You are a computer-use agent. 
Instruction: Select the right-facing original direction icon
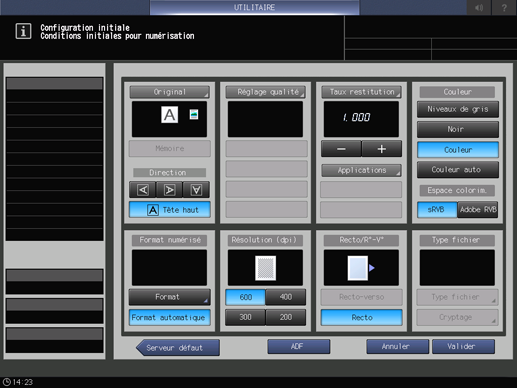pos(169,190)
